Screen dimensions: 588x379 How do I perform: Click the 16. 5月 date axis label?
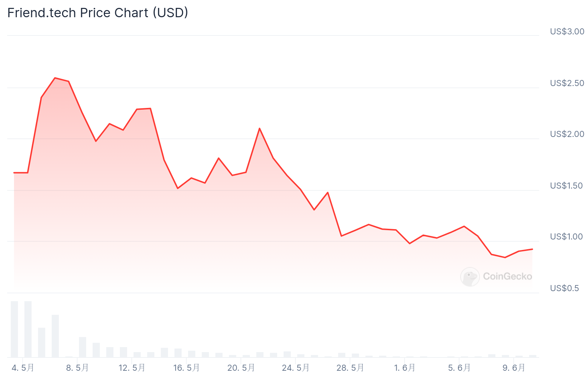(x=186, y=368)
